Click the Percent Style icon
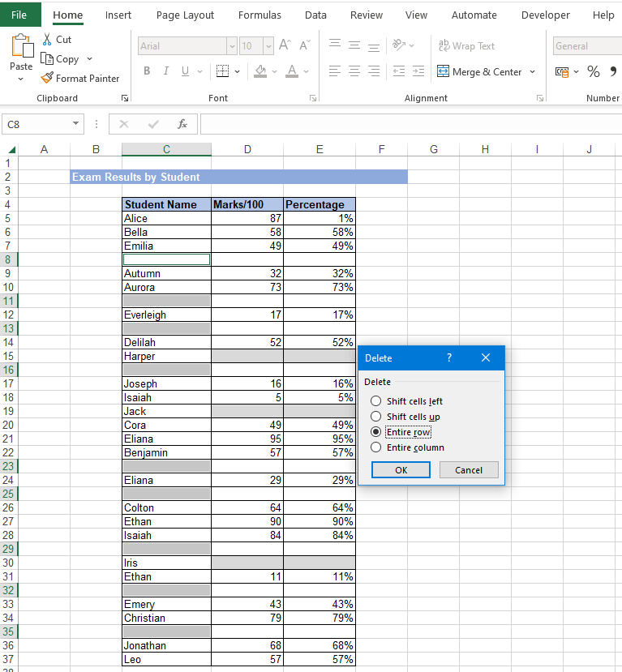This screenshot has height=672, width=622. point(594,72)
